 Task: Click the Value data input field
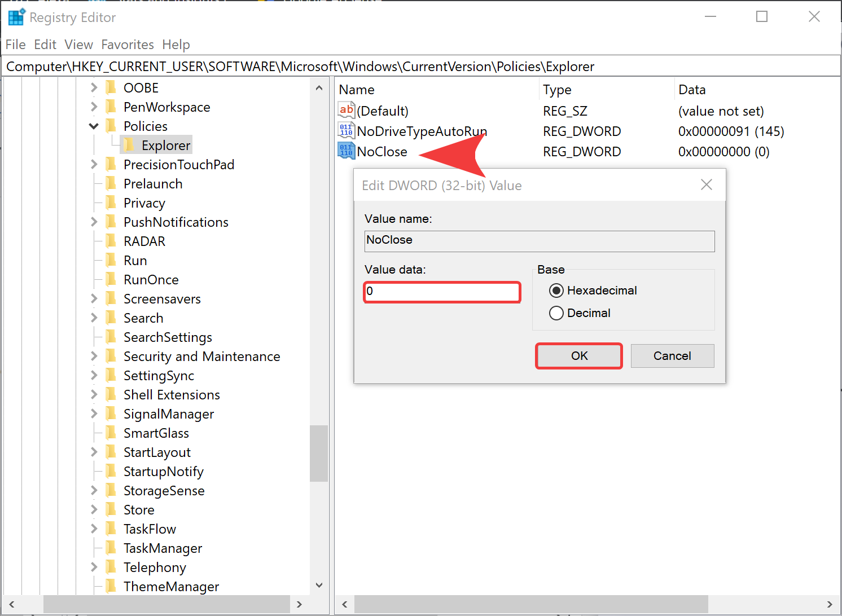click(442, 292)
